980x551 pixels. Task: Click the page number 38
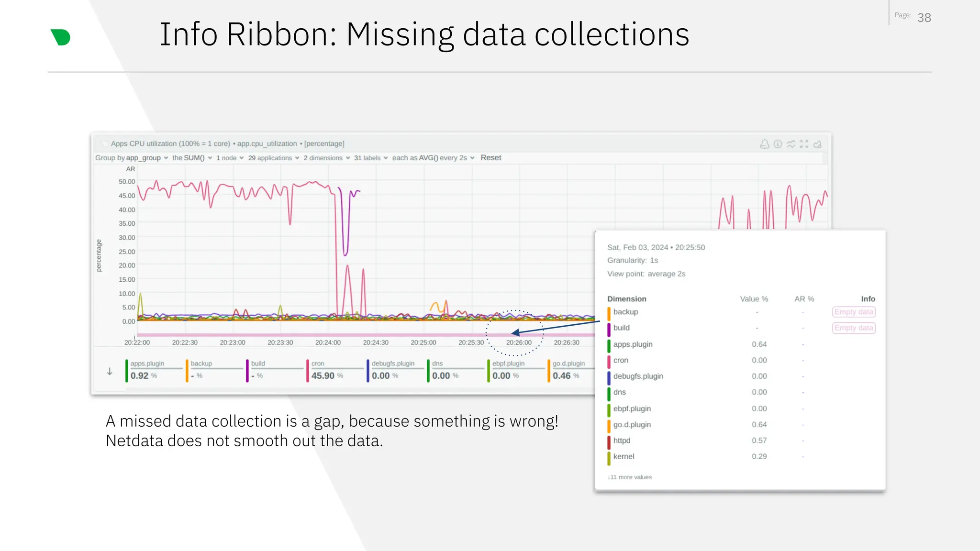[924, 18]
